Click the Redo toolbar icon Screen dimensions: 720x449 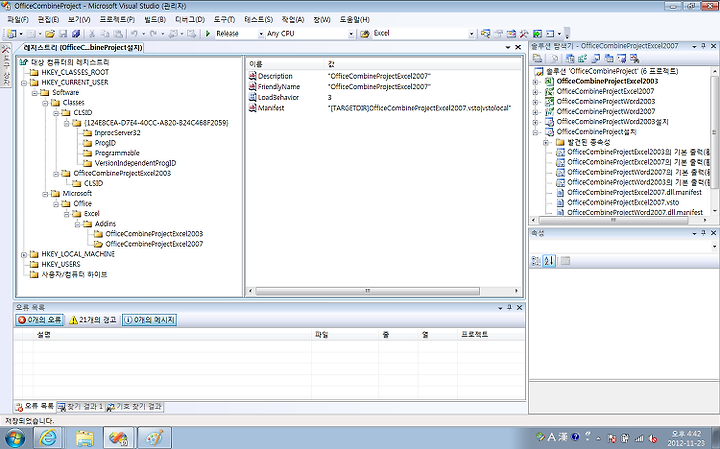click(x=153, y=34)
